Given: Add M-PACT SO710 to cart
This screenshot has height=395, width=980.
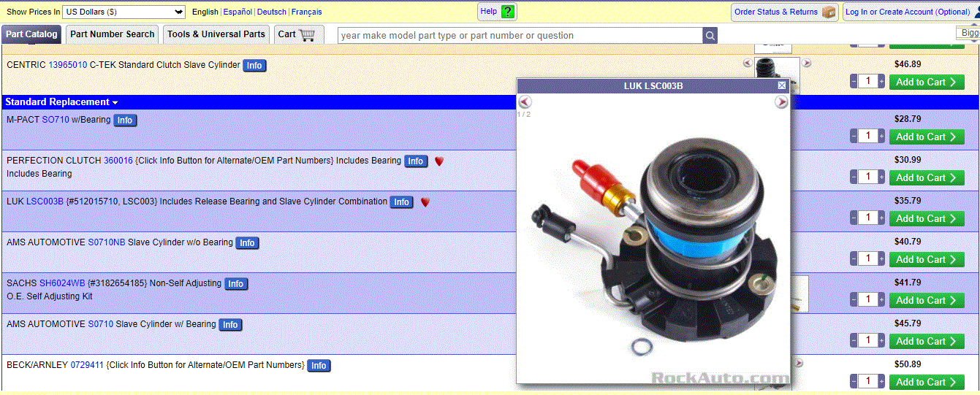Looking at the screenshot, I should coord(927,137).
